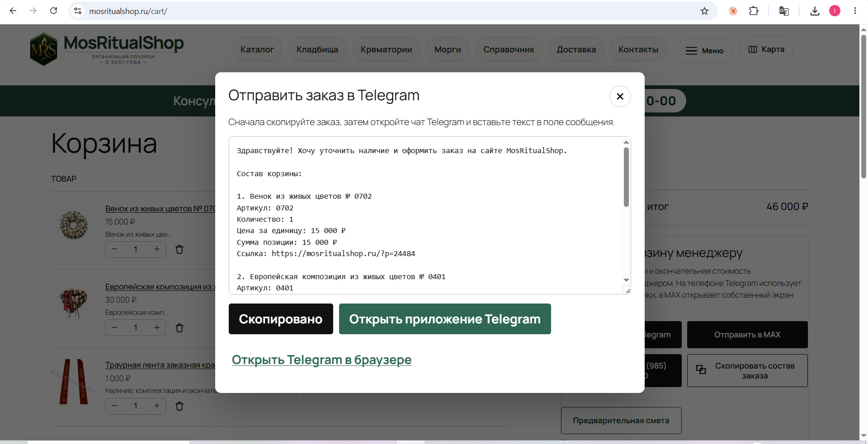868x444 pixels.
Task: Open Европейская композиция product link
Action: [x=160, y=287]
